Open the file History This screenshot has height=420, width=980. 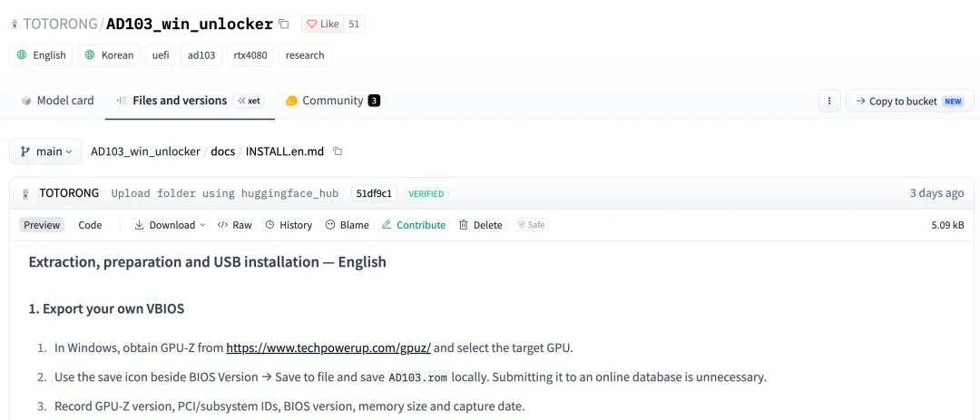point(289,225)
